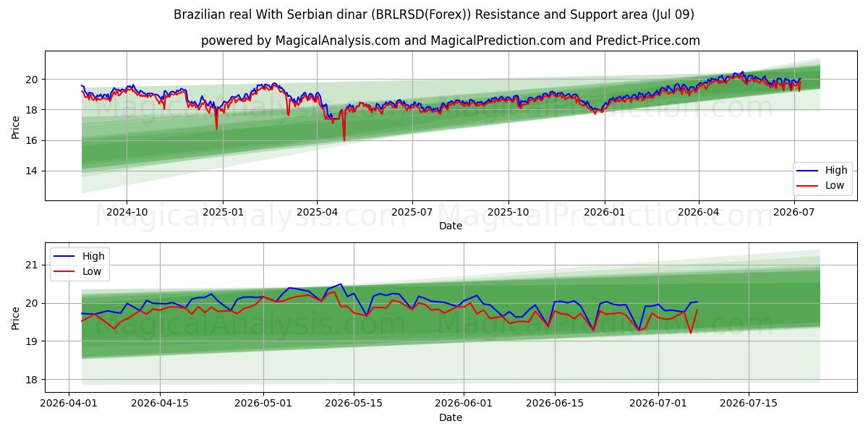Click the upper chart 'Date' axis label
Screen dimensions: 868x434
[x=450, y=226]
